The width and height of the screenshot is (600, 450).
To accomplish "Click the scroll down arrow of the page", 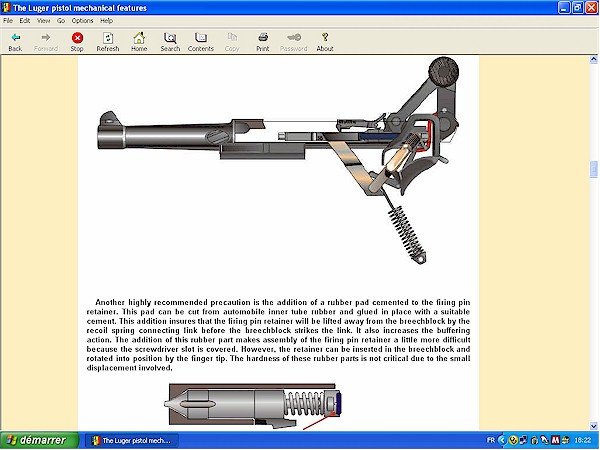I will 593,426.
